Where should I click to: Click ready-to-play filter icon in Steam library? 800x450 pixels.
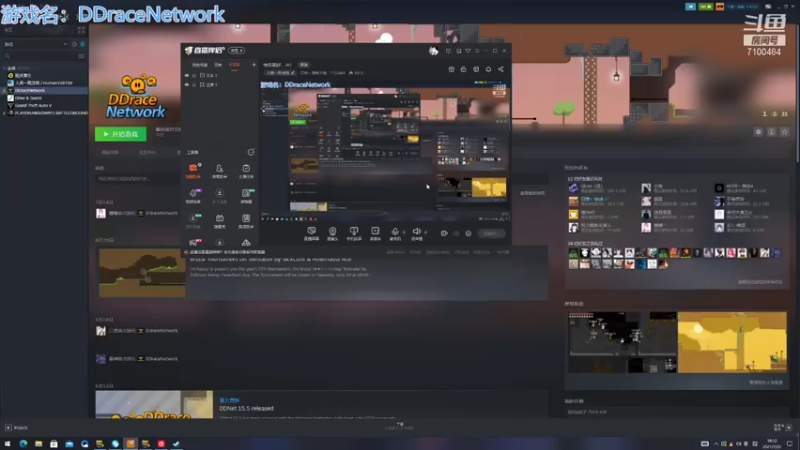click(x=82, y=44)
